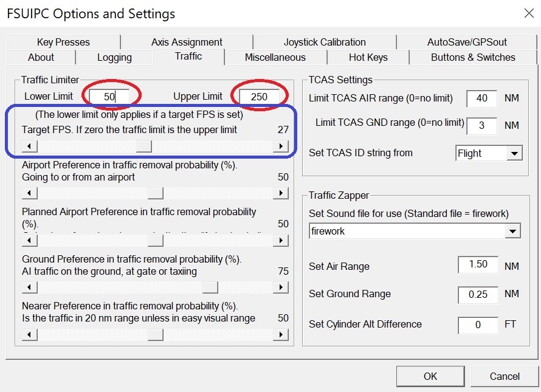541x392 pixels.
Task: Decrease Planned Airport Preference with the left arrow
Action: click(30, 241)
